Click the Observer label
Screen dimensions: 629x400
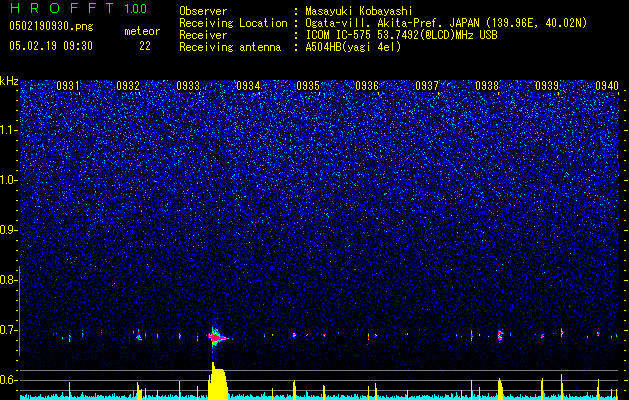pyautogui.click(x=203, y=11)
